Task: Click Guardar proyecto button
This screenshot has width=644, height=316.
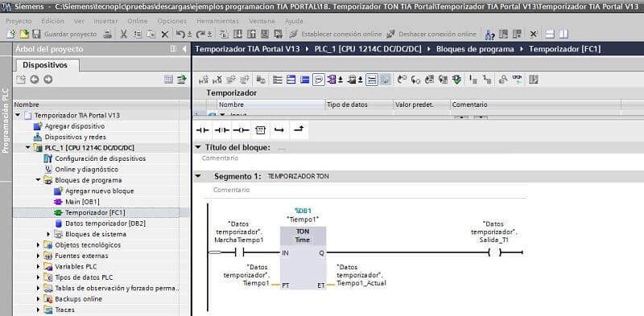Action: click(x=64, y=34)
